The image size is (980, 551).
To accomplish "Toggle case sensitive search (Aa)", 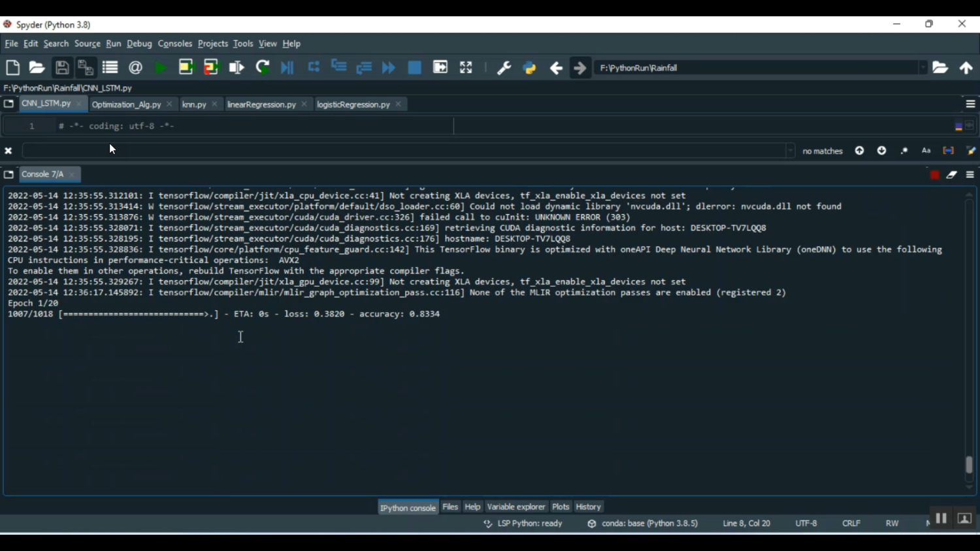I will 926,151.
